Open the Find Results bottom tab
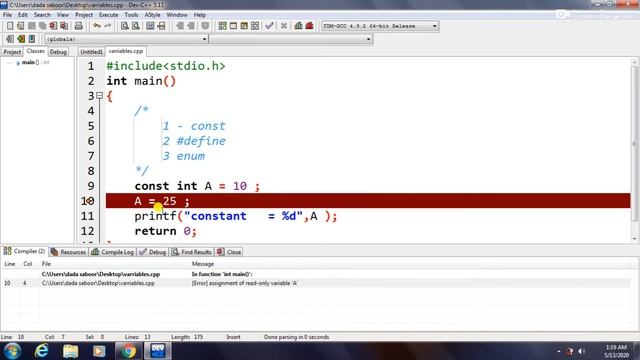 [x=191, y=252]
